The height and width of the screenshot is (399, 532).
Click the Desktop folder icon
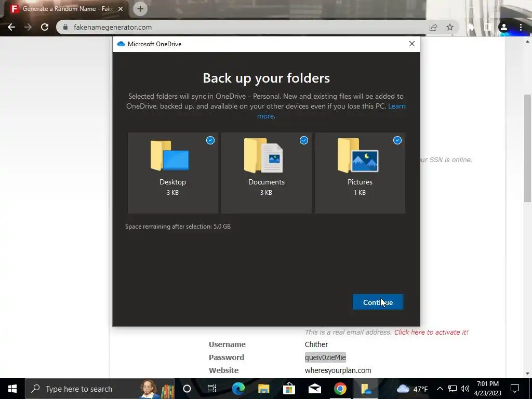point(170,156)
